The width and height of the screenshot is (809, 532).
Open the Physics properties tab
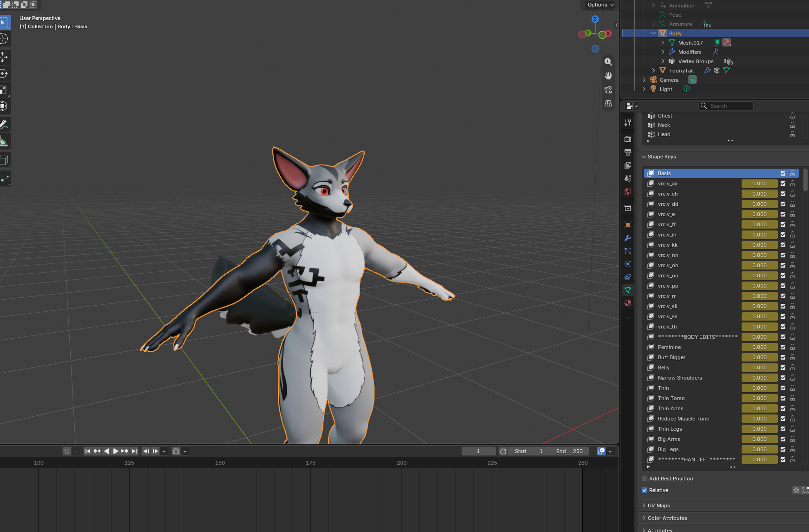(x=628, y=264)
